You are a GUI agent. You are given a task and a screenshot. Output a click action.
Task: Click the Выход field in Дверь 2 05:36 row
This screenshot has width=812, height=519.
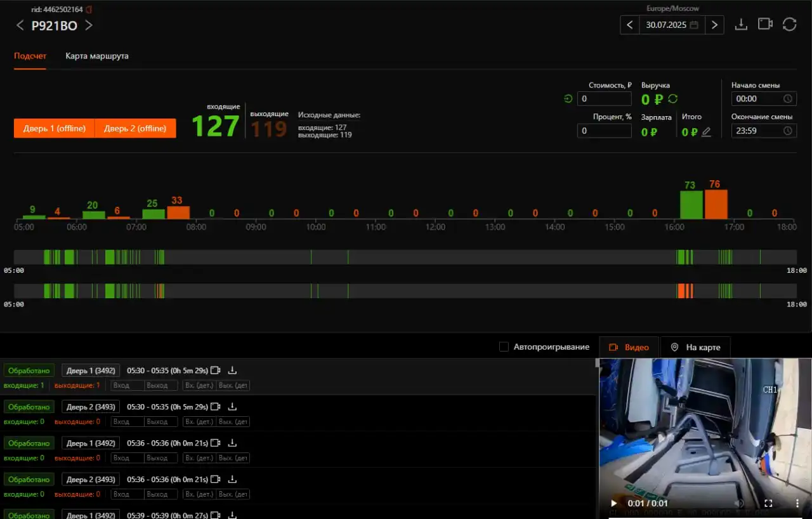click(161, 494)
